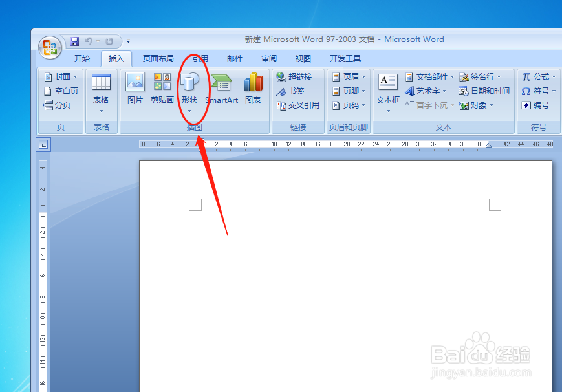Screen dimensions: 562x392
Task: Open the 页眉 header dropdown
Action: tap(349, 77)
